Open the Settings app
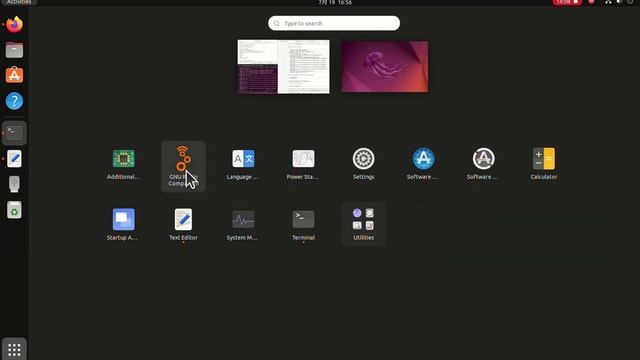The image size is (640, 360). [x=363, y=164]
